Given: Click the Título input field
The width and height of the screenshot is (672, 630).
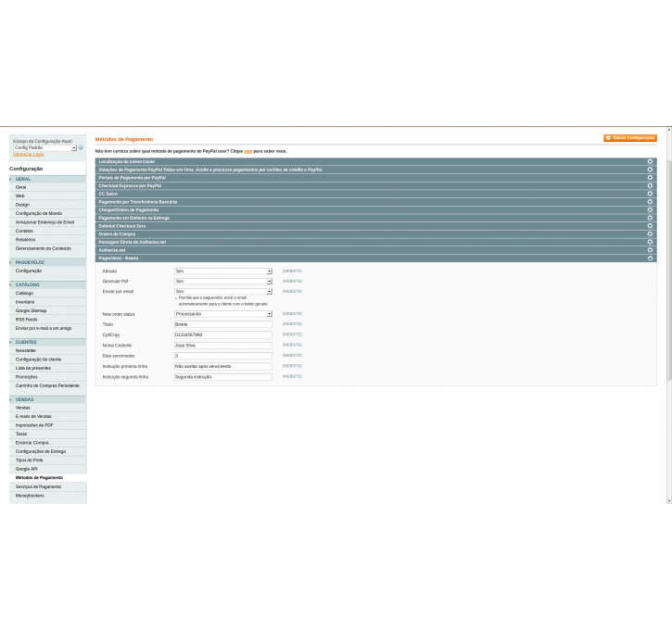Looking at the screenshot, I should coord(222,324).
